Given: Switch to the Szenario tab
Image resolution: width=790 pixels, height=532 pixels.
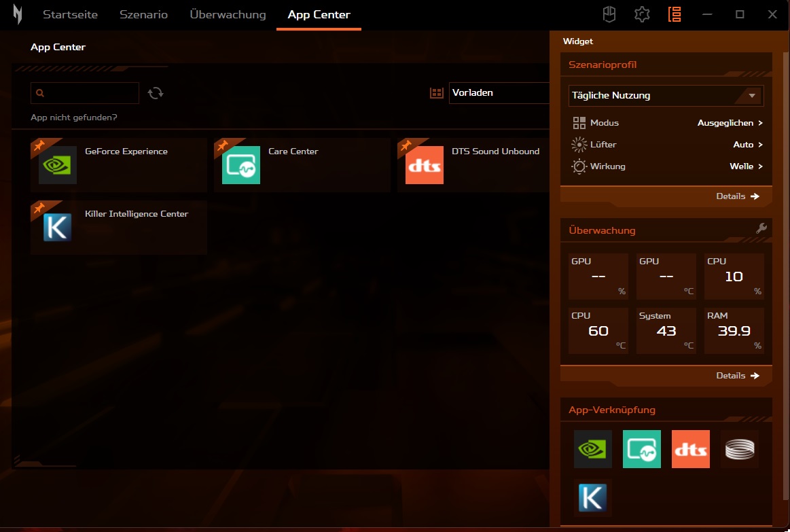Looking at the screenshot, I should coord(143,15).
